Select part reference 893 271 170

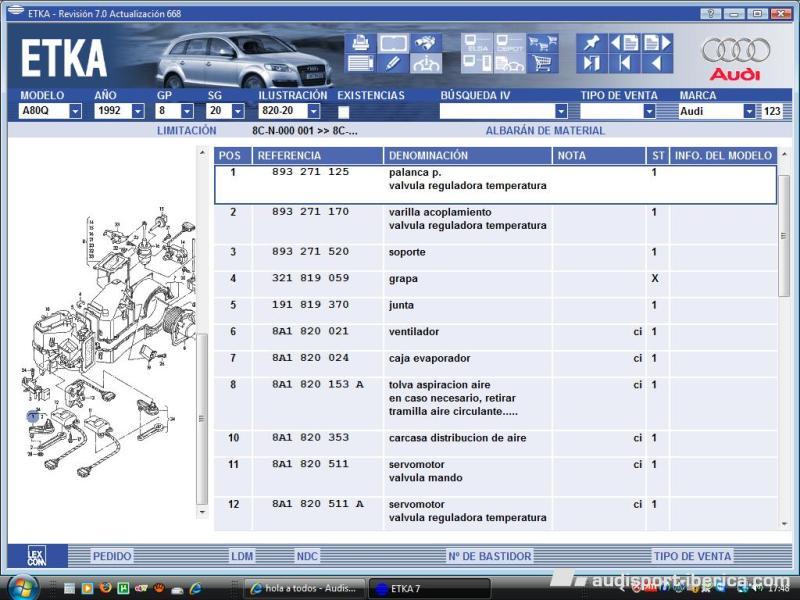click(310, 212)
